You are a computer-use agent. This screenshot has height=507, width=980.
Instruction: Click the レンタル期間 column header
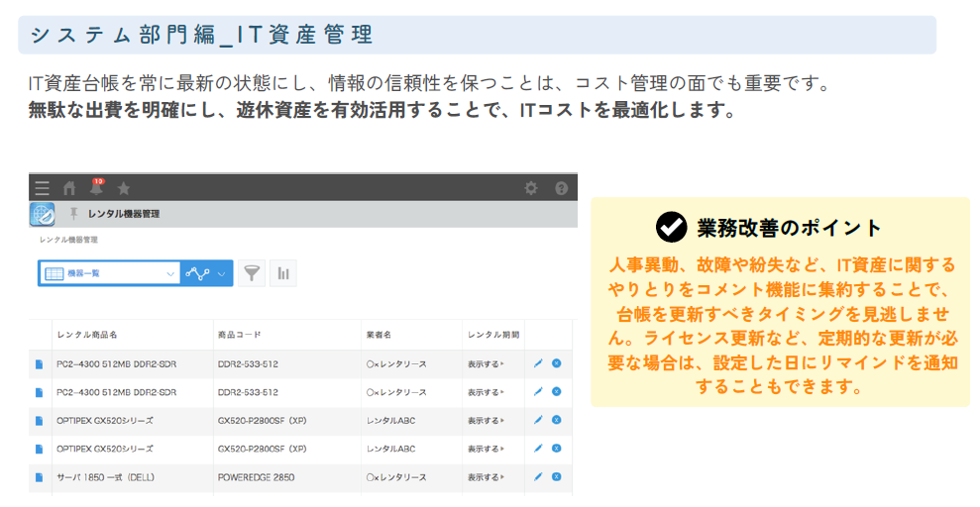click(x=493, y=335)
